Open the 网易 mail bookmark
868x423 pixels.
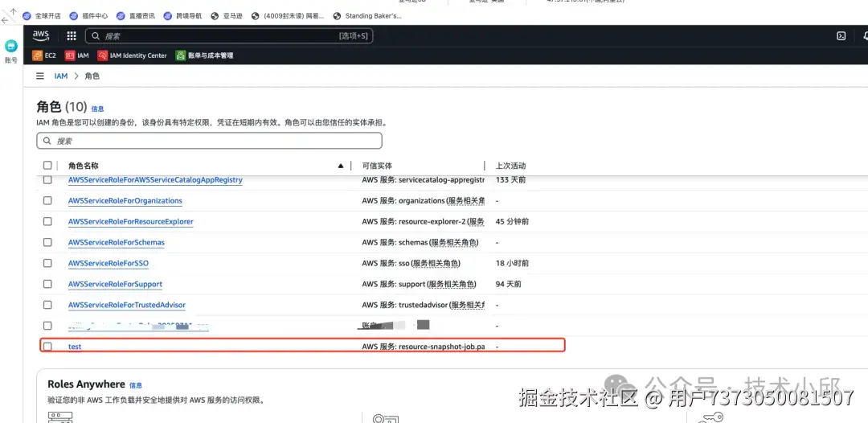coord(288,16)
